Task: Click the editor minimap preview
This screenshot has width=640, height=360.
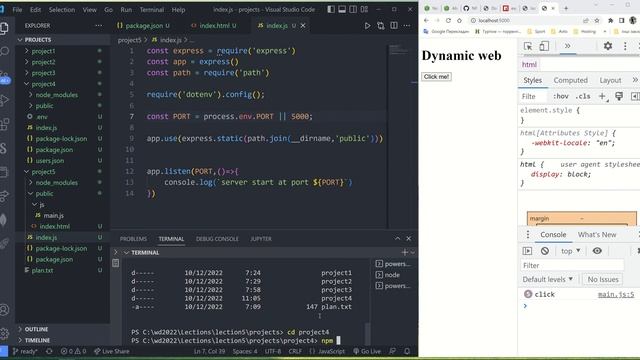Action: tap(398, 50)
